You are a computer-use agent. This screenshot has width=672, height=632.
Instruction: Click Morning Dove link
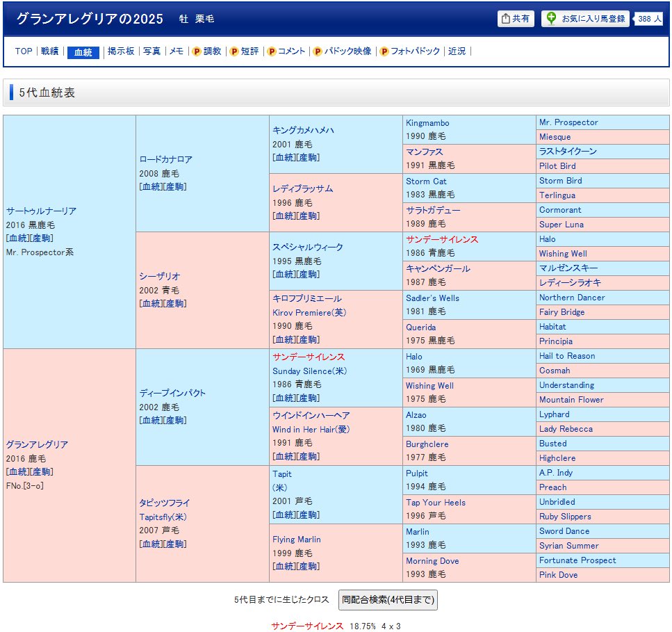(x=432, y=560)
